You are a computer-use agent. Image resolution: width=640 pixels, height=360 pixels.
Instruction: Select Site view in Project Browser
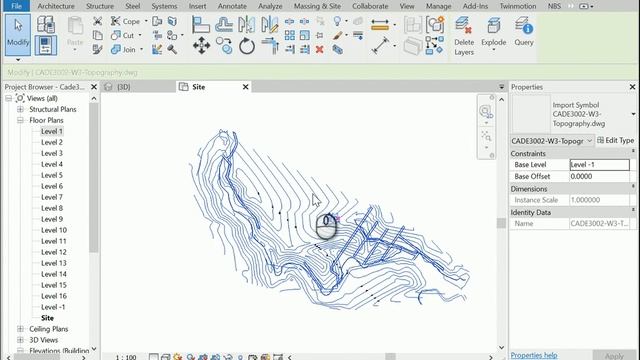47,318
